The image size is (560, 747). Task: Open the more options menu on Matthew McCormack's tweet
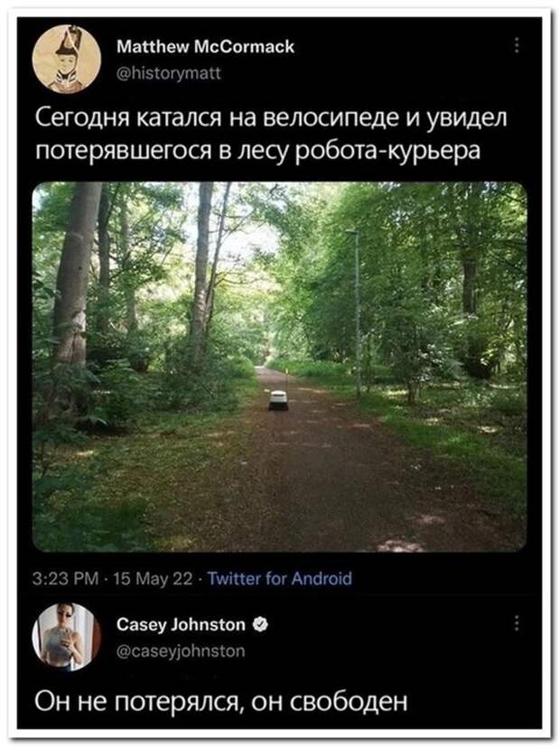[517, 46]
